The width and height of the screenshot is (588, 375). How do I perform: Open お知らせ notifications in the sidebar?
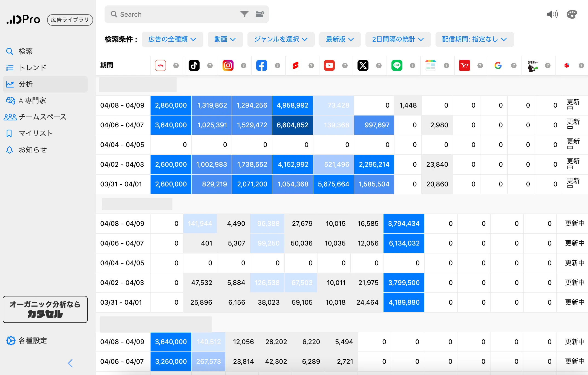pos(45,150)
